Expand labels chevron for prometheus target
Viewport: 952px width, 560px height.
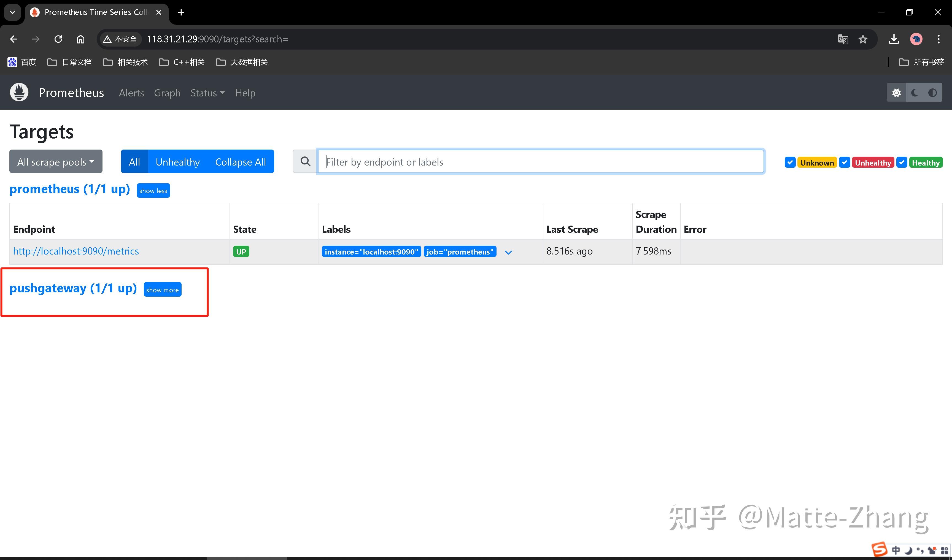click(x=508, y=252)
